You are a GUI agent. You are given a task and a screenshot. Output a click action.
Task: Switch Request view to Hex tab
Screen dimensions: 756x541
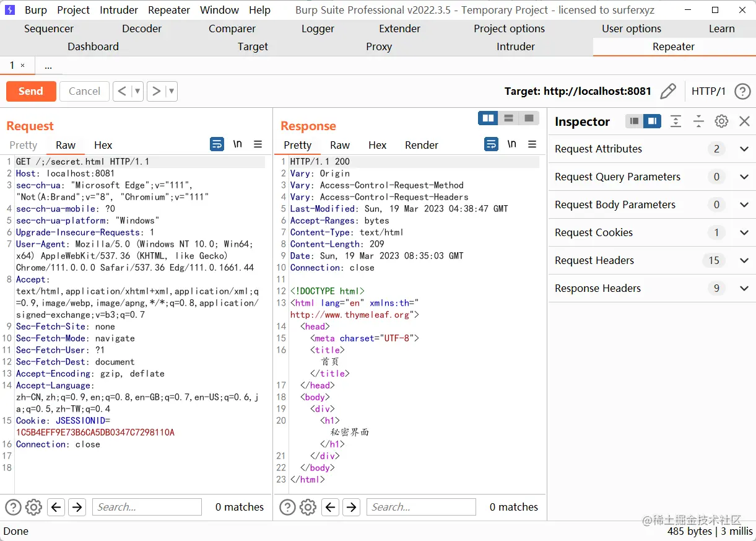(x=103, y=145)
